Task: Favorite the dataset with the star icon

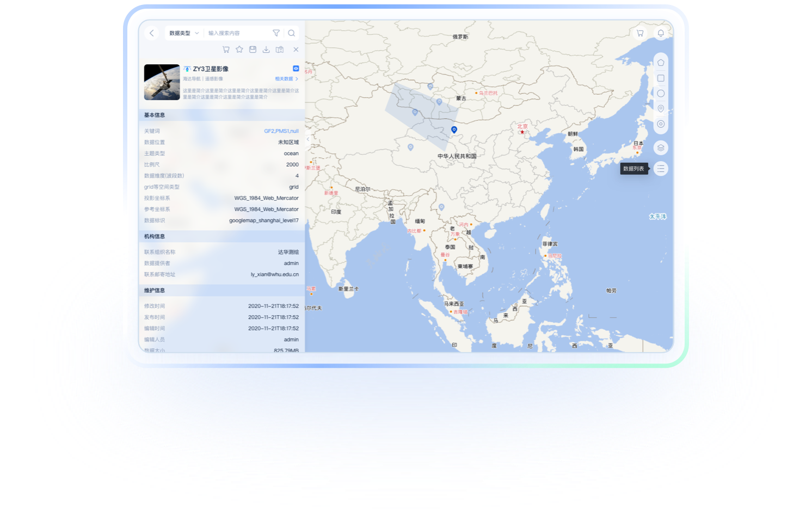Action: click(x=239, y=50)
